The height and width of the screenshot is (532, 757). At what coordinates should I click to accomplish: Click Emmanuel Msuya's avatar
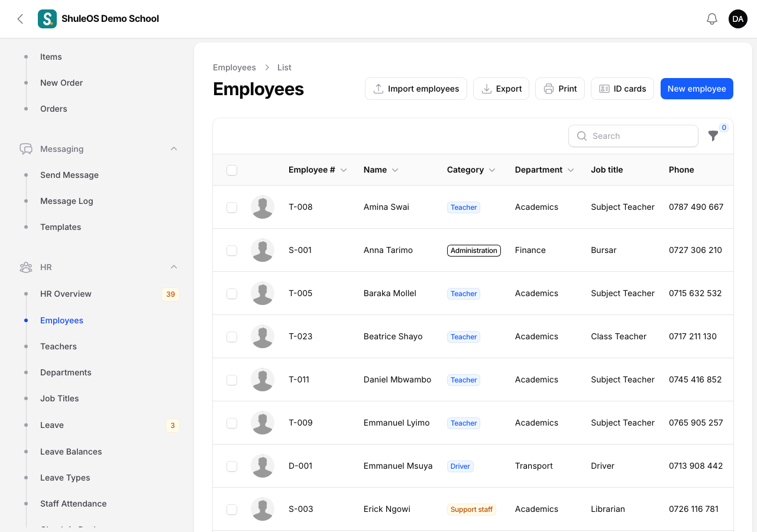[263, 466]
